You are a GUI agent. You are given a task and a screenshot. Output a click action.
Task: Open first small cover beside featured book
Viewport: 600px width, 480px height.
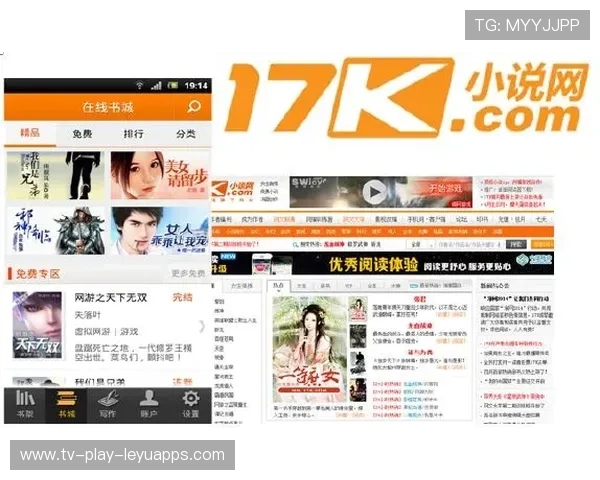pos(358,309)
